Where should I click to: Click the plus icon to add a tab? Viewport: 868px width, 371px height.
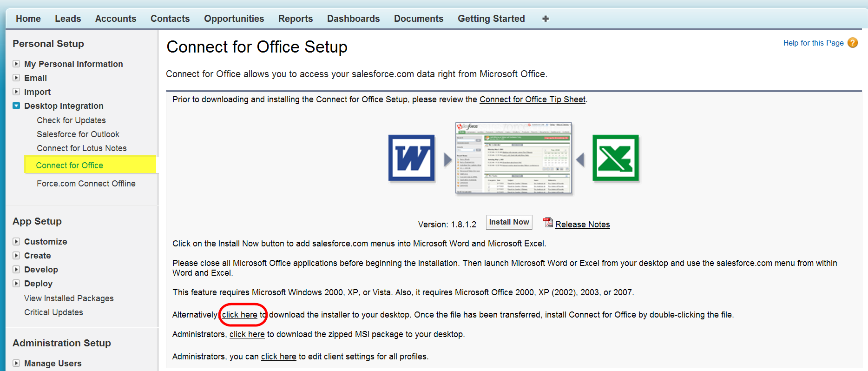coord(546,19)
